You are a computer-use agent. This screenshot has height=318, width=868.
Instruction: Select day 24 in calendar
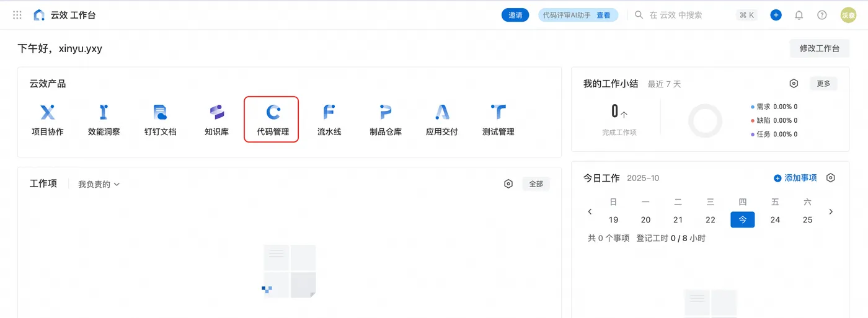pos(775,219)
